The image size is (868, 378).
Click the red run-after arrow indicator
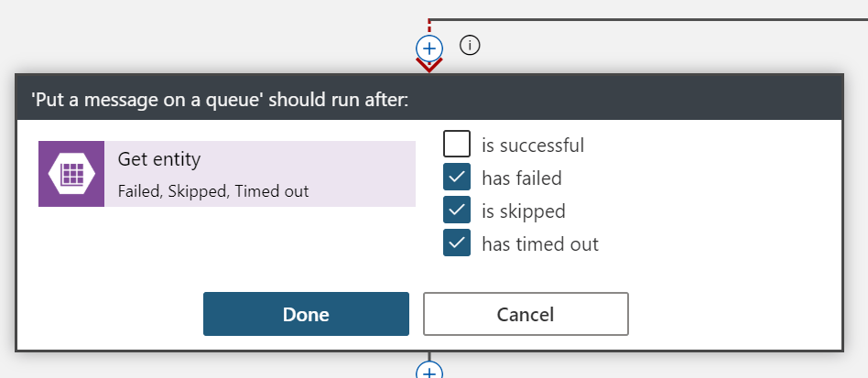click(429, 65)
